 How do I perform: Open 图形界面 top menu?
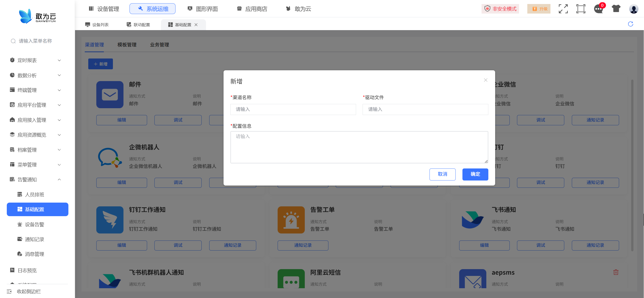203,9
